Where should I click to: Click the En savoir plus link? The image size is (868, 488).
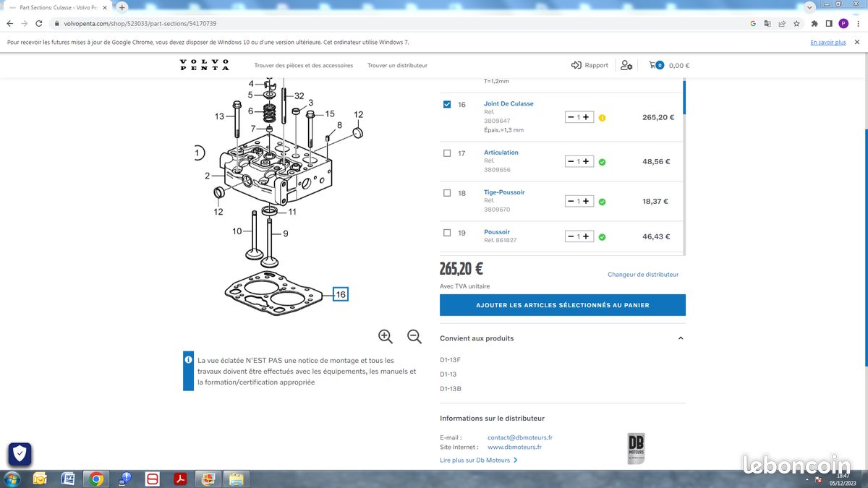828,43
